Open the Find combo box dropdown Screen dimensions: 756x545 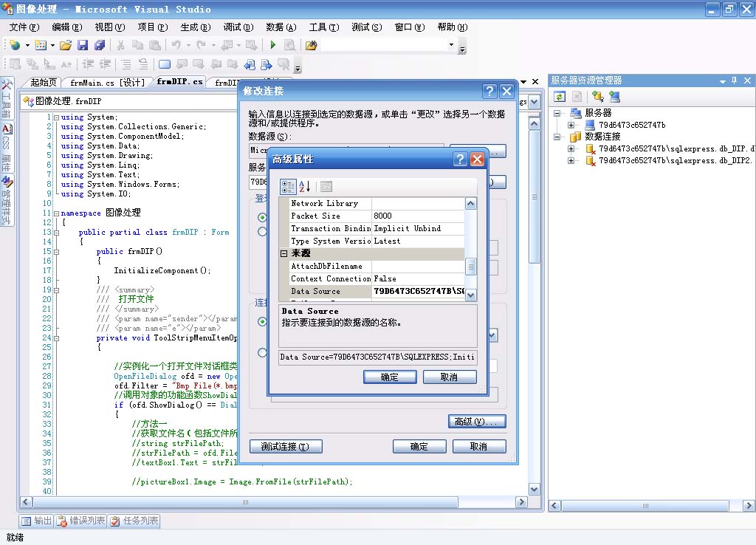451,45
